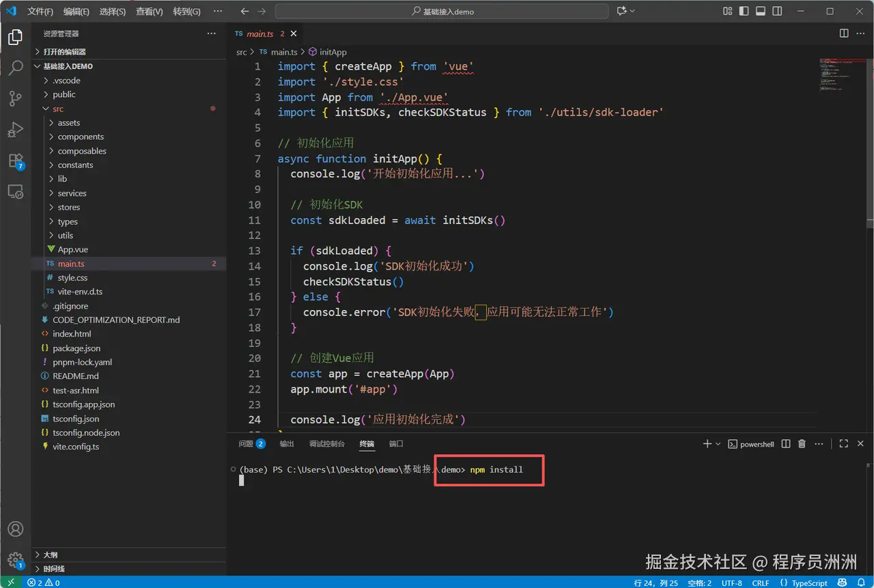Expand the 大纲 outline section

(129, 555)
